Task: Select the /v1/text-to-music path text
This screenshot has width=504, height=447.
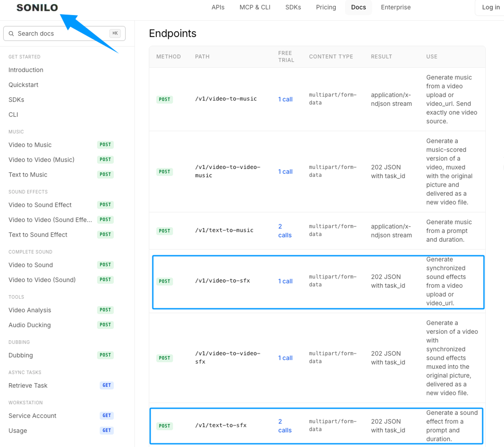Action: tap(224, 230)
